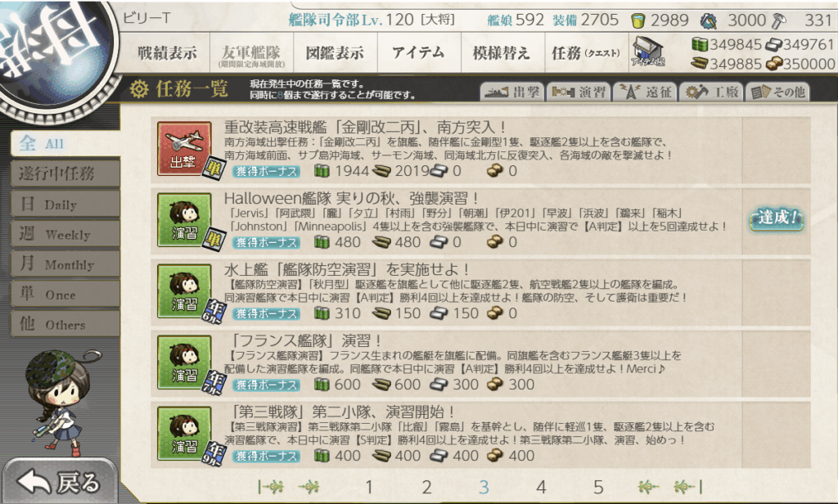Go to previous page arrow icon
Screen dimensions: 838x504
coord(309,486)
